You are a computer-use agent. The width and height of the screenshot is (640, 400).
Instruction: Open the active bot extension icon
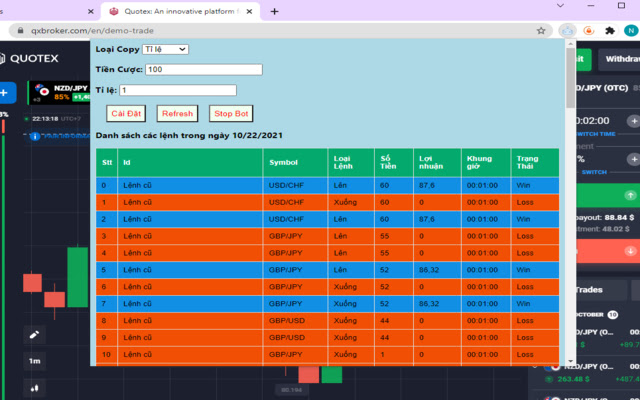point(567,31)
